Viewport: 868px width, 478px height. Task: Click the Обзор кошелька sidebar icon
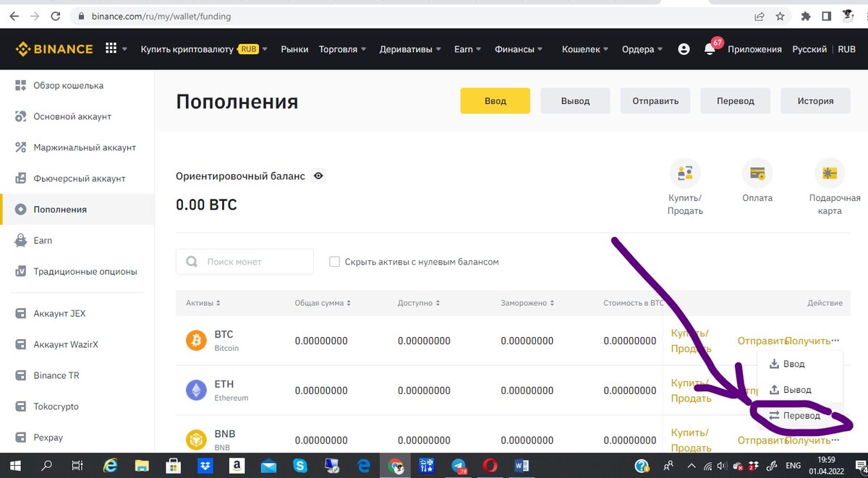[x=20, y=85]
